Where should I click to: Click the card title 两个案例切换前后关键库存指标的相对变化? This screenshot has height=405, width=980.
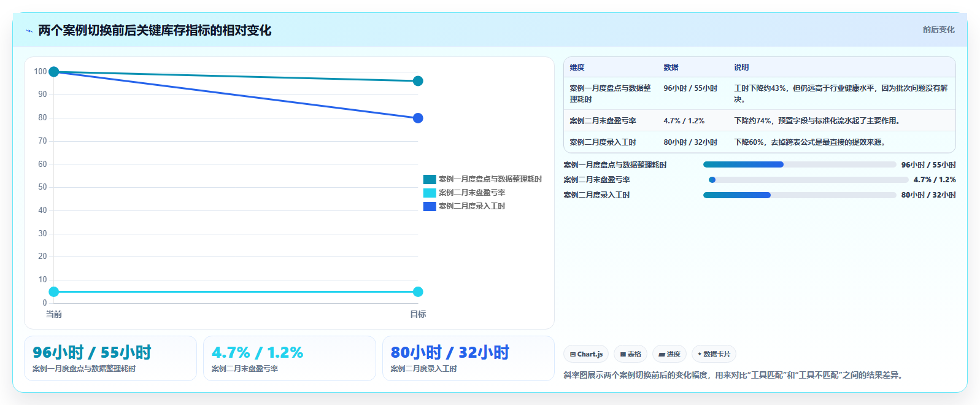[x=155, y=31]
